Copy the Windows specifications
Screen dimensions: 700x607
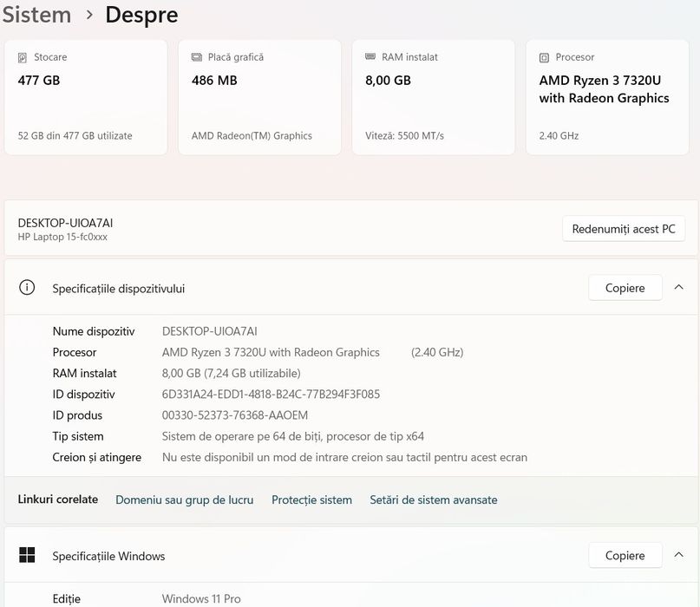[625, 556]
